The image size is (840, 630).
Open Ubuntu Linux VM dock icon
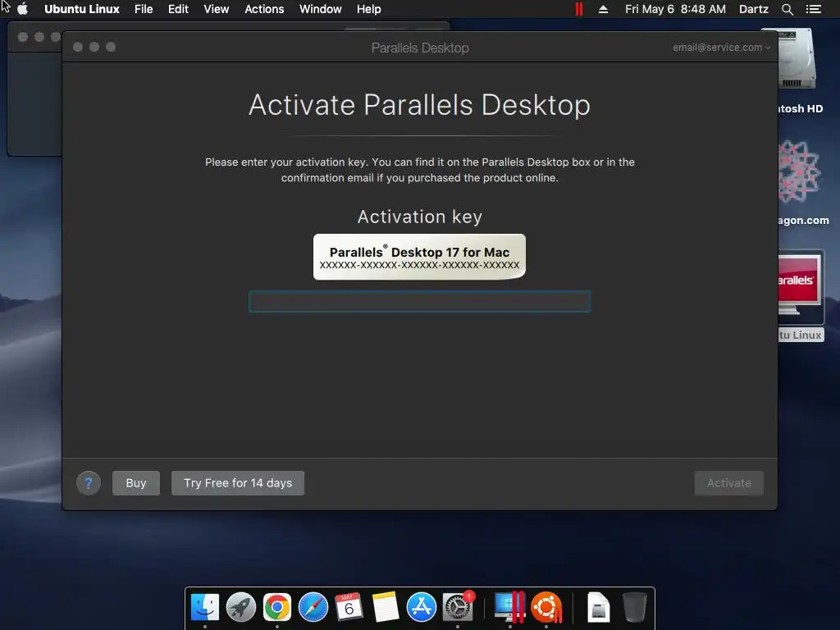pos(546,607)
